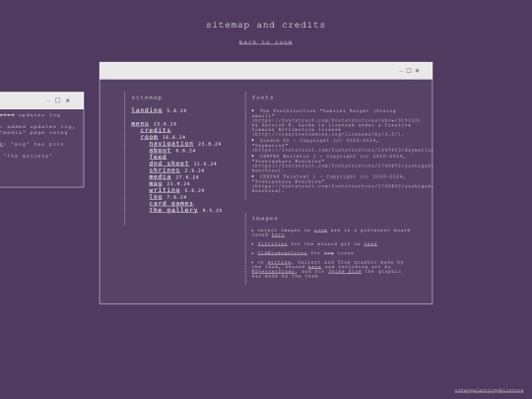Open the OldWindowsIcons credit link
Image resolution: width=532 pixels, height=399 pixels.
[x=283, y=253]
